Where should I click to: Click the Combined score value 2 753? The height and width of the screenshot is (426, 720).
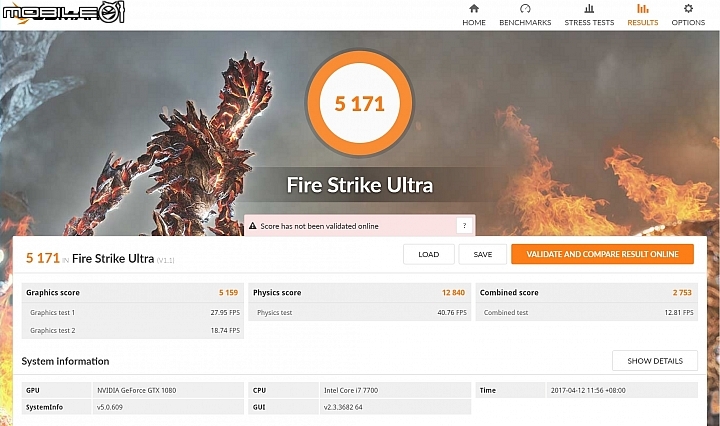682,292
